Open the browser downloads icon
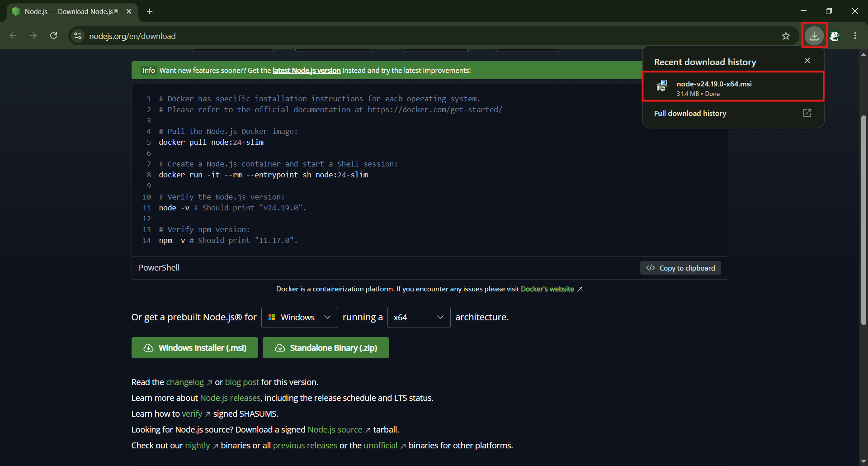This screenshot has height=466, width=868. (814, 36)
